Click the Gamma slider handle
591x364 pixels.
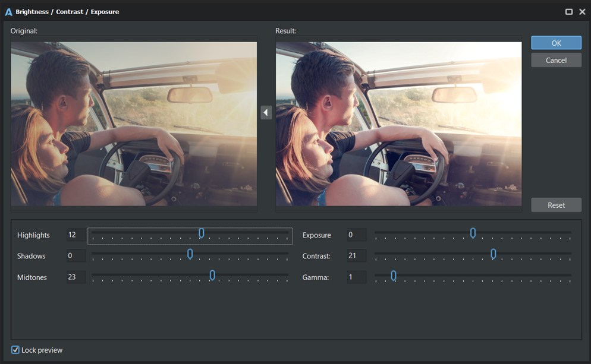coord(394,276)
